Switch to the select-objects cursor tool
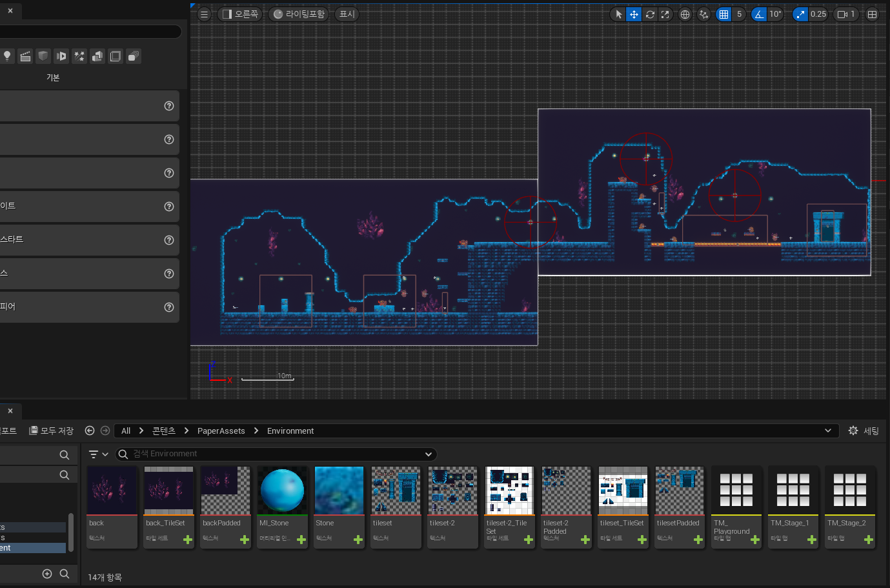 (618, 14)
